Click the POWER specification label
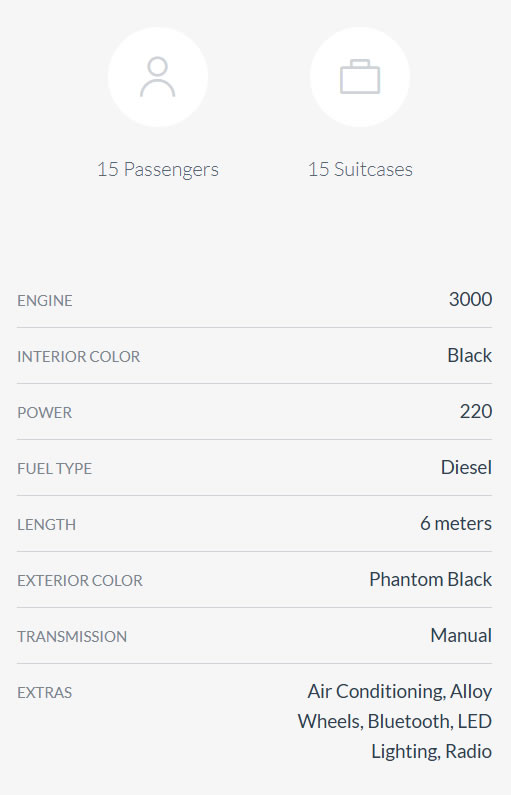 click(45, 413)
